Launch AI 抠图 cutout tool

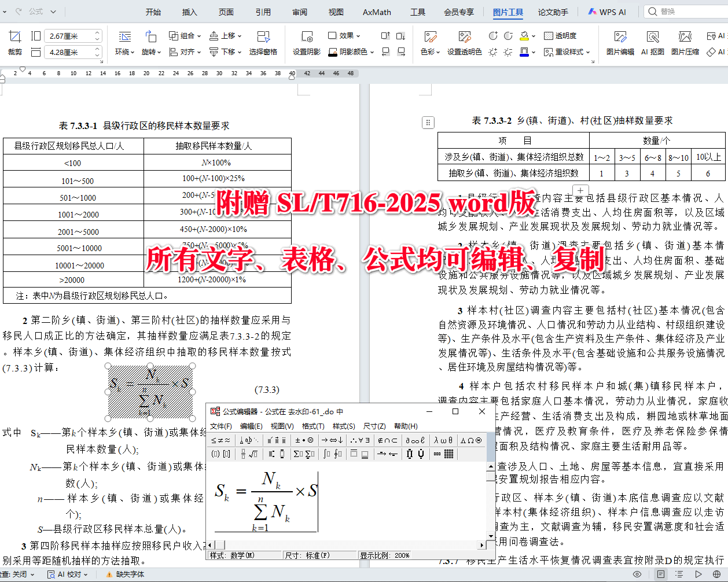pos(653,44)
